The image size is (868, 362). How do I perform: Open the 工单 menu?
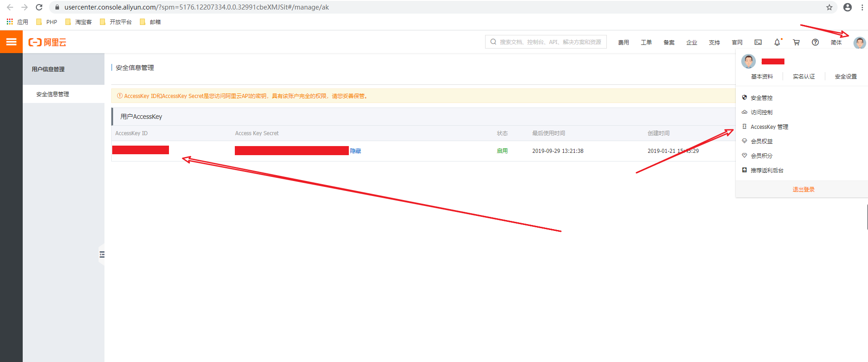[x=646, y=42]
